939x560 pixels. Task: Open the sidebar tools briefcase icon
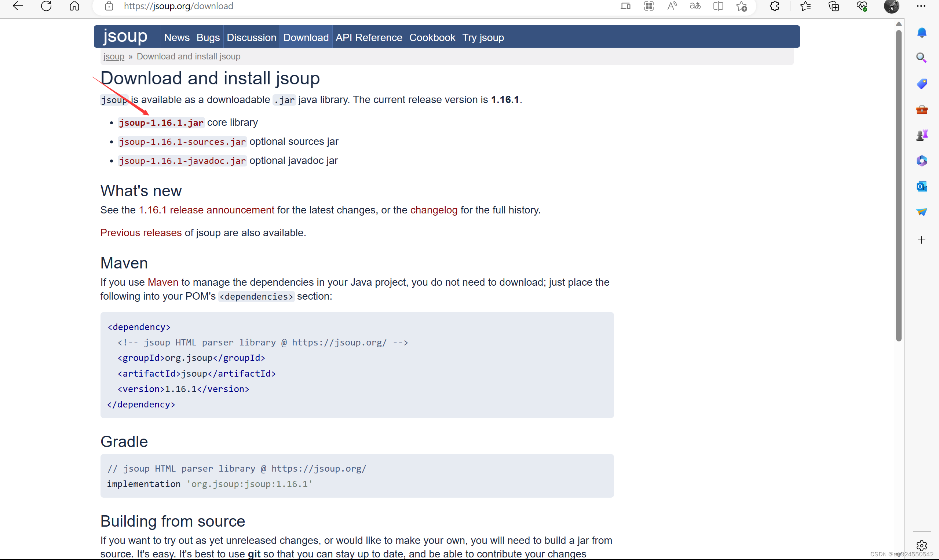(x=921, y=110)
